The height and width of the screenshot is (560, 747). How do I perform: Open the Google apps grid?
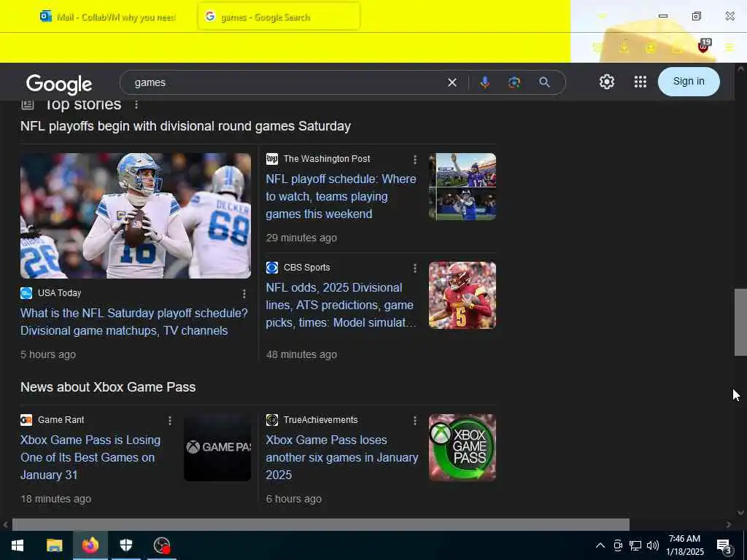click(640, 82)
